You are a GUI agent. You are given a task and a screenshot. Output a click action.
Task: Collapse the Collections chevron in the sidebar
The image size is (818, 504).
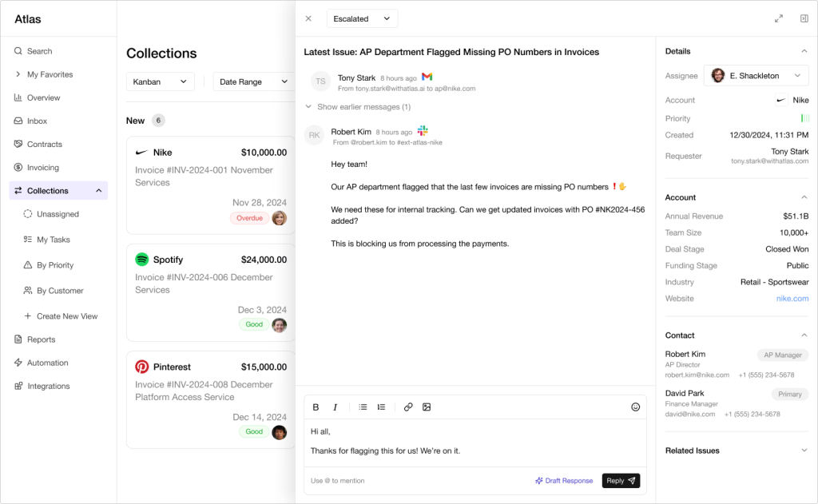click(98, 190)
